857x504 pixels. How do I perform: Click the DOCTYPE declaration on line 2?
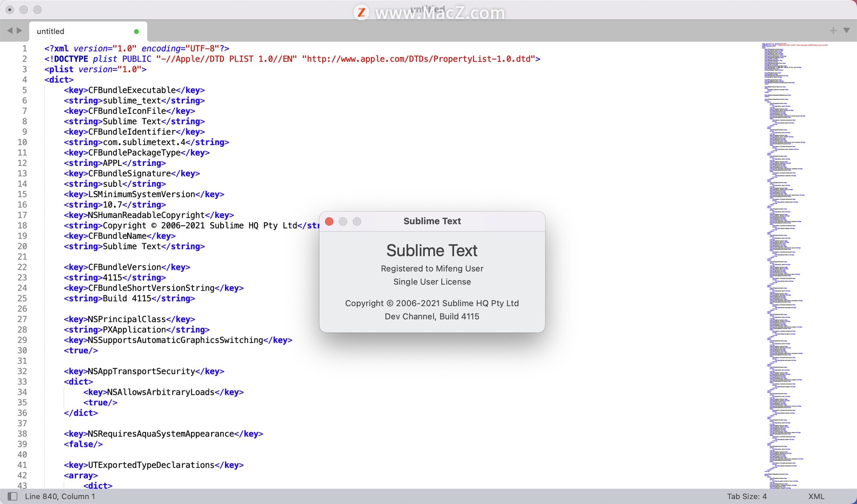[x=292, y=59]
